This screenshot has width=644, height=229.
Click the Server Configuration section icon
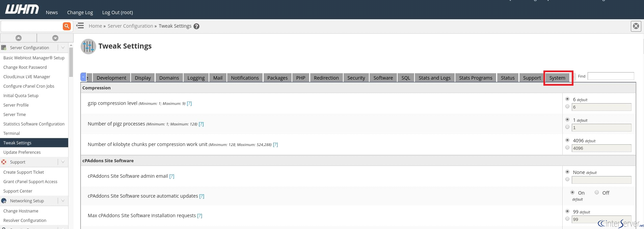[4, 48]
